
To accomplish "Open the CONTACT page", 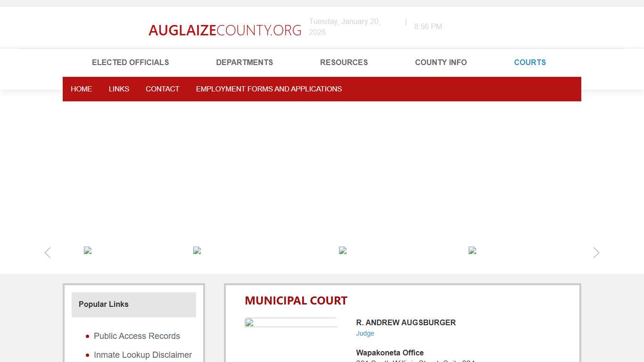I will (x=162, y=89).
